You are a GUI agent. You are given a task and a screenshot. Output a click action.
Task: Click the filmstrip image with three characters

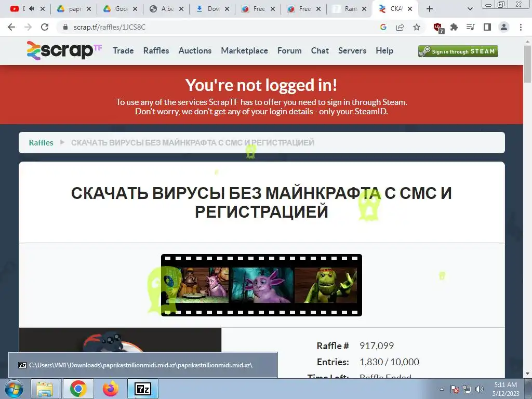[x=261, y=285]
